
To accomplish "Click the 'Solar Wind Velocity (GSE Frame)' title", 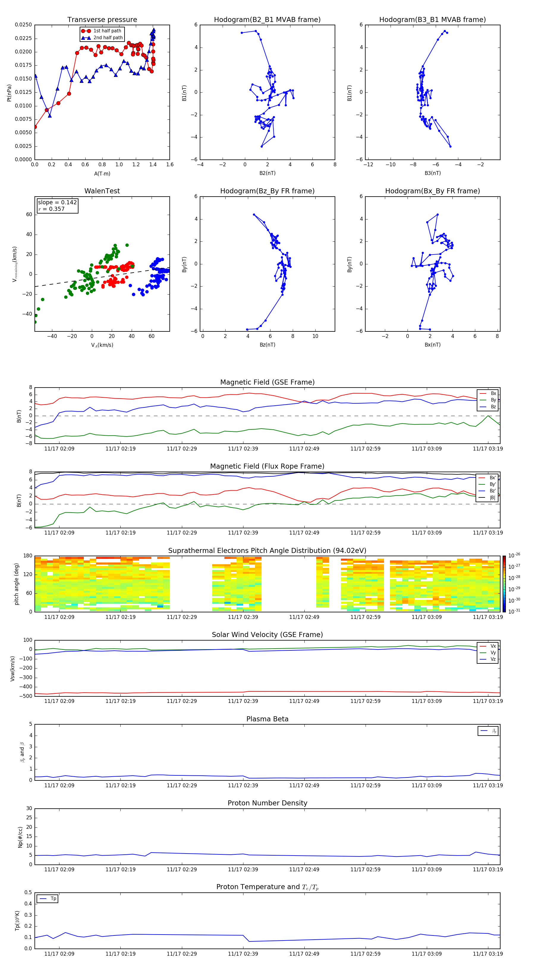I will click(267, 635).
